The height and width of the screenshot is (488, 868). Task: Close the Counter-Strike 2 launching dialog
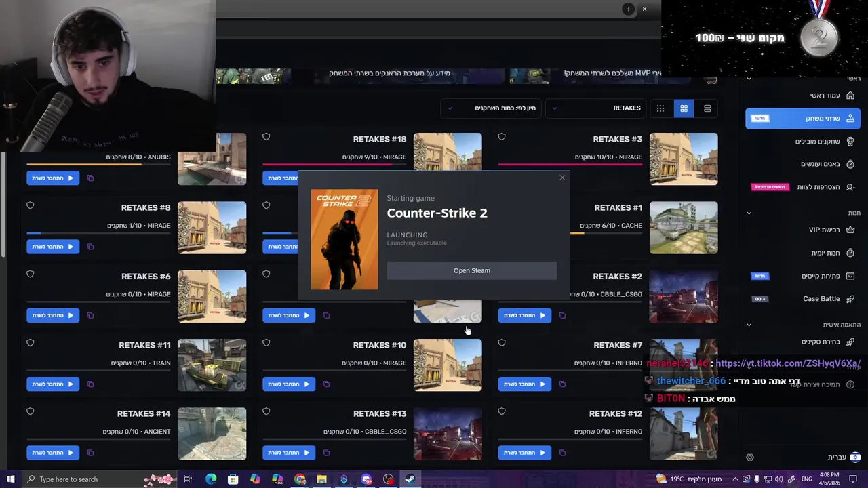click(x=562, y=178)
